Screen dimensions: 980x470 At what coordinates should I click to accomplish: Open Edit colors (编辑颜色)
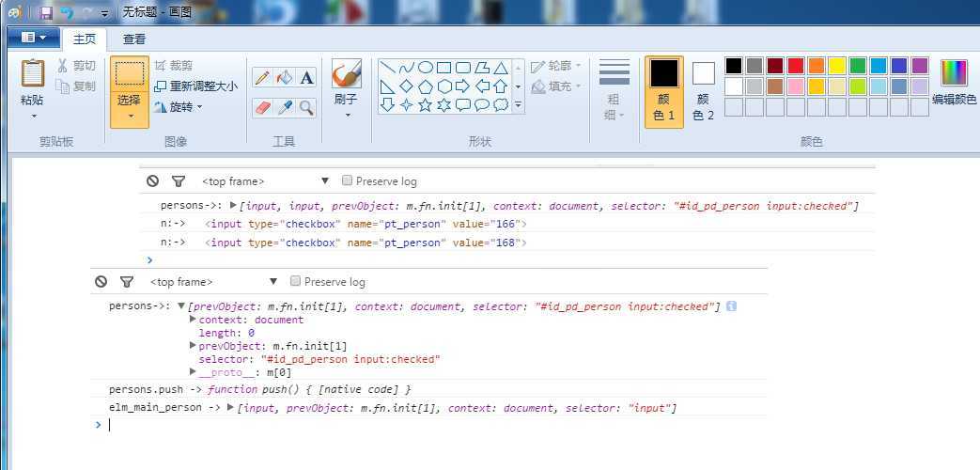point(954,81)
